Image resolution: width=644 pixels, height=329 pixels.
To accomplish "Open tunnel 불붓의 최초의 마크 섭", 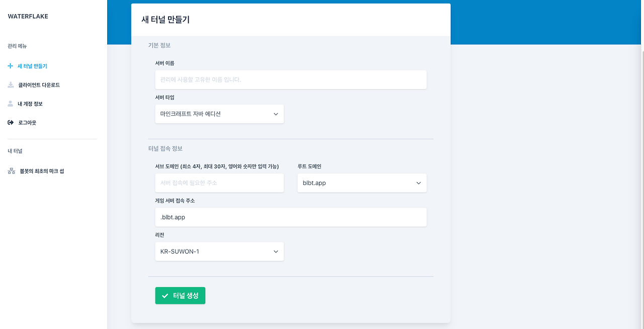I will pyautogui.click(x=42, y=171).
